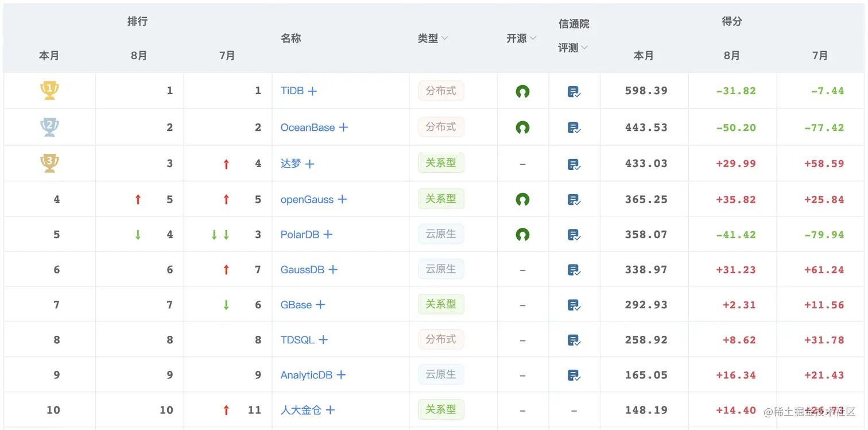The height and width of the screenshot is (430, 868).
Task: Click the plus icon next to PolarDB
Action: tap(328, 234)
